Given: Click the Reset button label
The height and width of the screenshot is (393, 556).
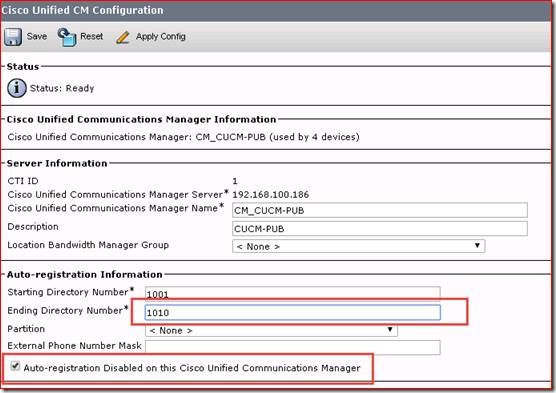Looking at the screenshot, I should click(91, 37).
